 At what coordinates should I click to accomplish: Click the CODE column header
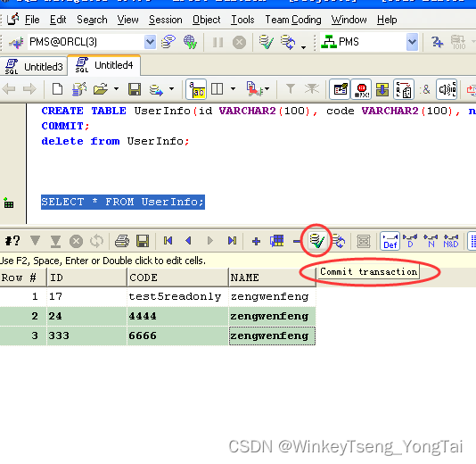pos(177,278)
